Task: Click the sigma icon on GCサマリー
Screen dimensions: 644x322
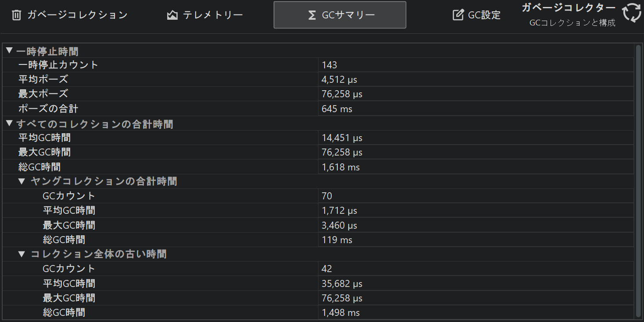Action: click(312, 15)
